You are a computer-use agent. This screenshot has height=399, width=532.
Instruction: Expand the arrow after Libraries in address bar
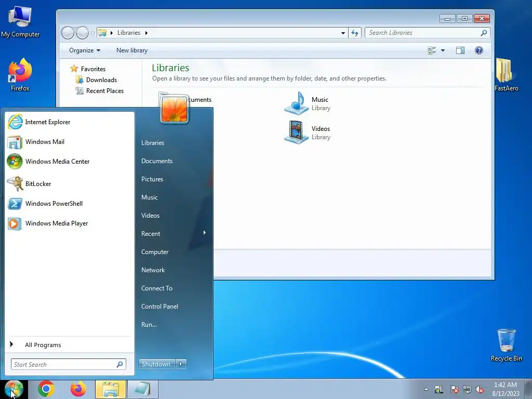coord(146,33)
